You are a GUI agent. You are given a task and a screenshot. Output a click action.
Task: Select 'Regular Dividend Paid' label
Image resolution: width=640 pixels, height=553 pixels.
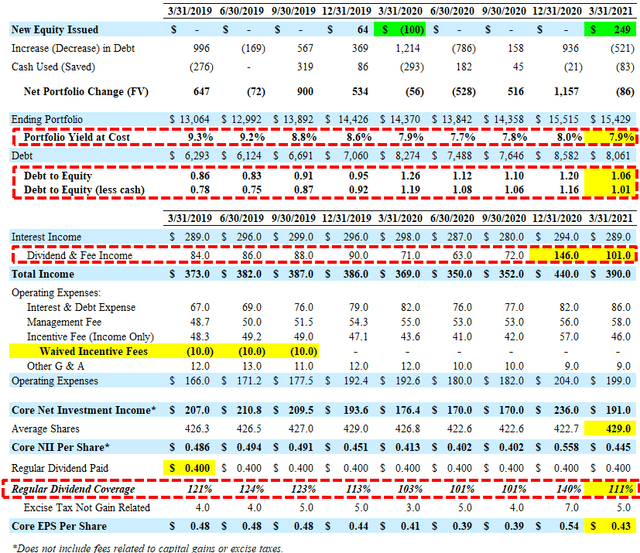pyautogui.click(x=60, y=468)
